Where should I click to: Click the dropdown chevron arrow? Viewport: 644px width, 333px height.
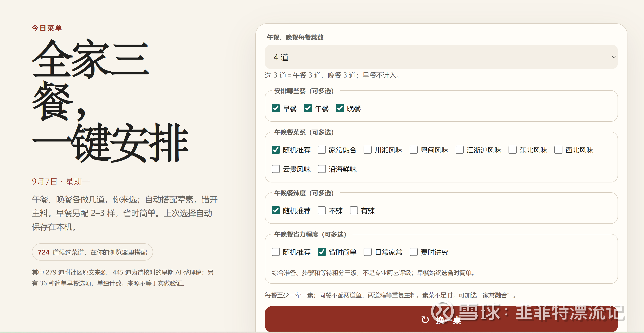click(x=613, y=57)
